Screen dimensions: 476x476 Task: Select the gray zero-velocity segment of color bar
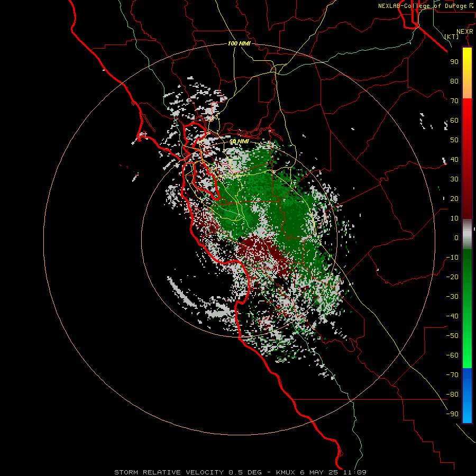[x=467, y=234]
